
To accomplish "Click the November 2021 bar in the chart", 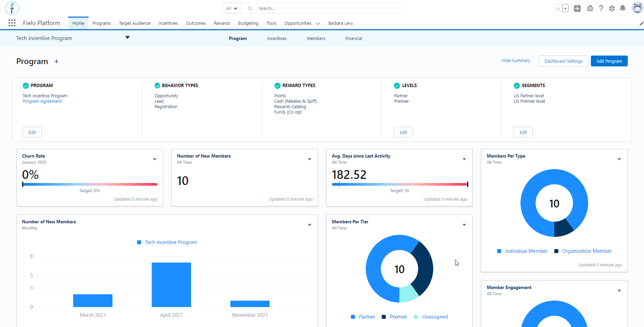I will [x=250, y=304].
